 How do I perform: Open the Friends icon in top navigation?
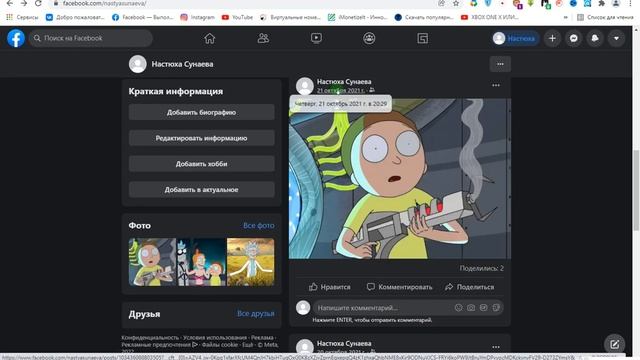(263, 38)
